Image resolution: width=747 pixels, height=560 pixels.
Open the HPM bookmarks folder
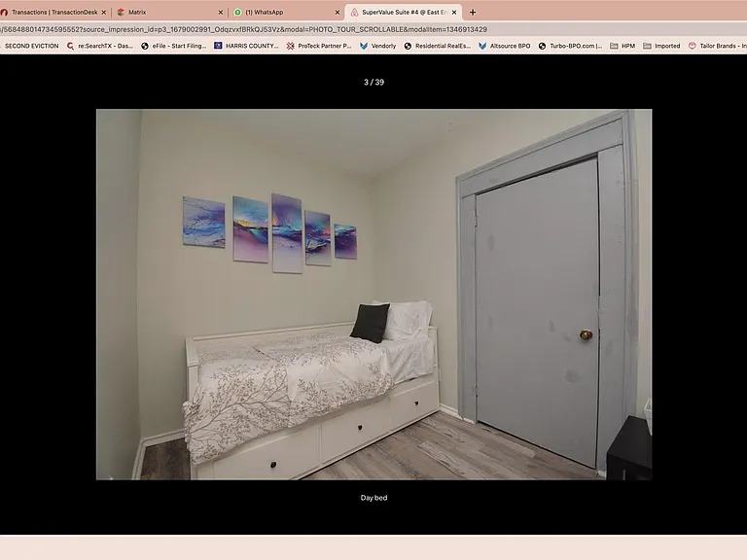pos(622,47)
